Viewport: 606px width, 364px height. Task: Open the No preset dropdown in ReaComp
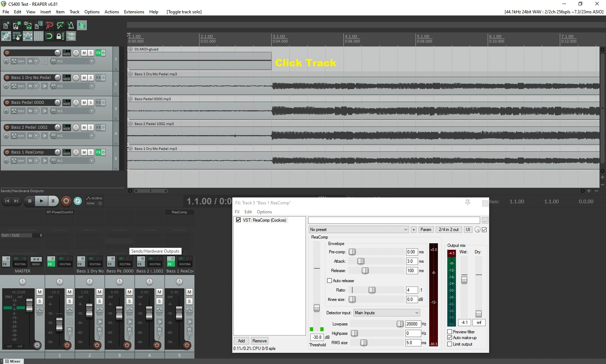359,230
